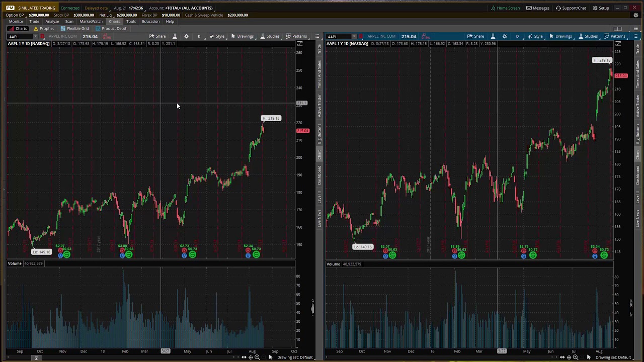The height and width of the screenshot is (362, 644).
Task: Click the right chart's Volume label
Action: (x=333, y=264)
